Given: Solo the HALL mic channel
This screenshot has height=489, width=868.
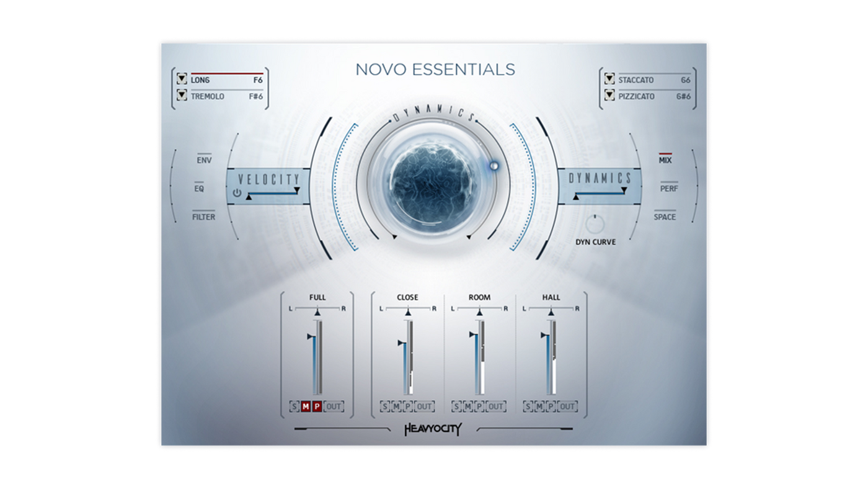Looking at the screenshot, I should [528, 407].
